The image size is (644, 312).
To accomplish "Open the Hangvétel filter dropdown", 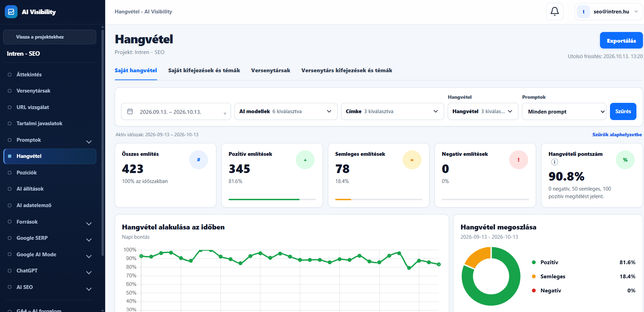I will [x=483, y=111].
